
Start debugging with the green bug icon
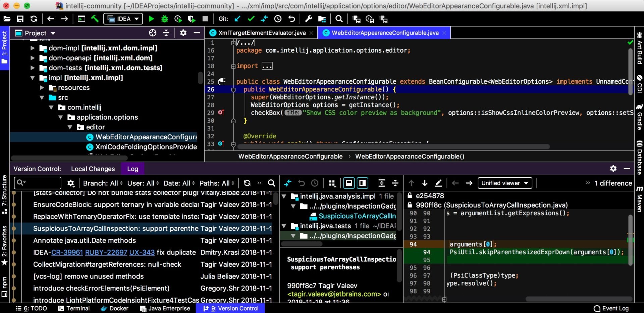[164, 19]
